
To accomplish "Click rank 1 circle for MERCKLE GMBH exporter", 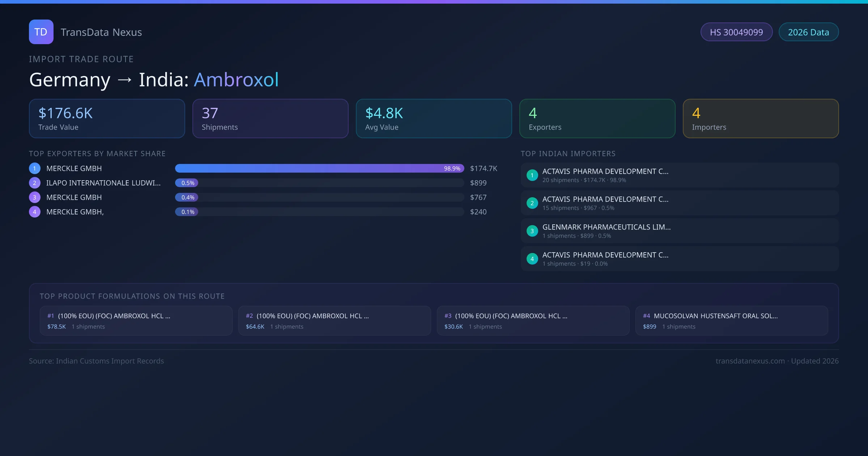I will pyautogui.click(x=35, y=168).
